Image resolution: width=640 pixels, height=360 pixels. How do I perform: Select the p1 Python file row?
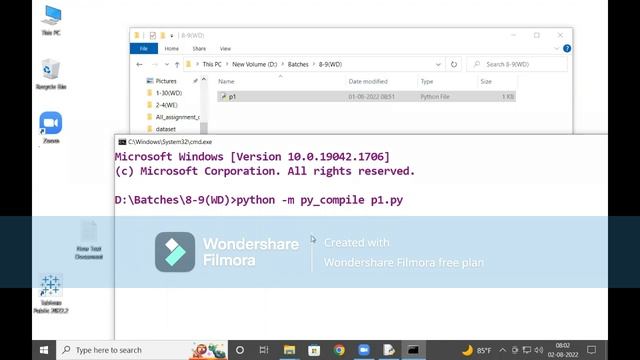tap(366, 97)
